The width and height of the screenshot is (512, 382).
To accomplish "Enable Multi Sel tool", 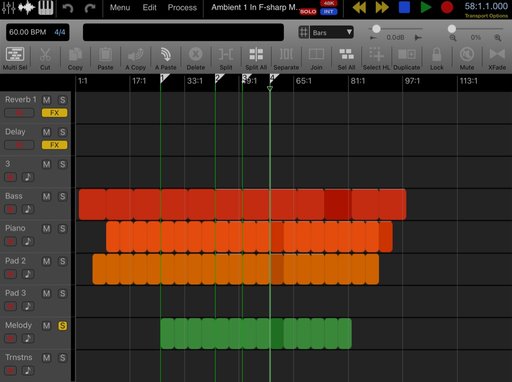I will pyautogui.click(x=15, y=59).
